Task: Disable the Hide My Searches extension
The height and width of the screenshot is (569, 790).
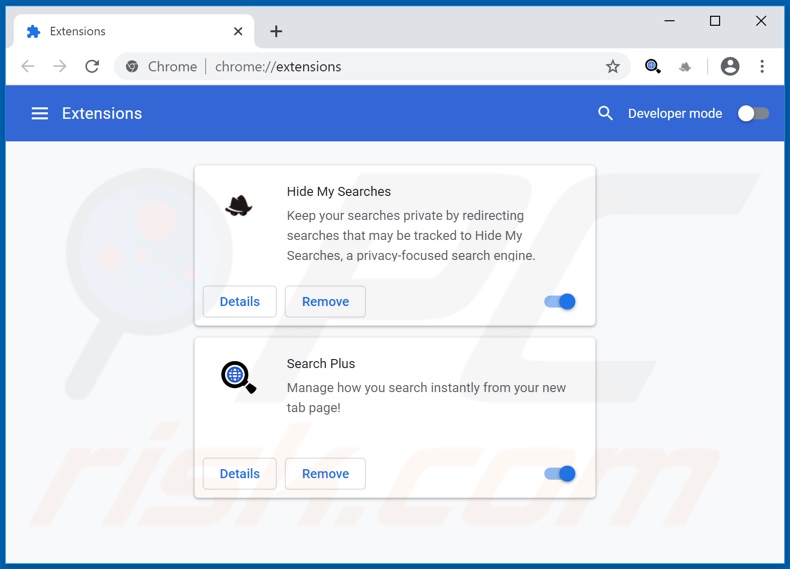Action: pyautogui.click(x=560, y=301)
